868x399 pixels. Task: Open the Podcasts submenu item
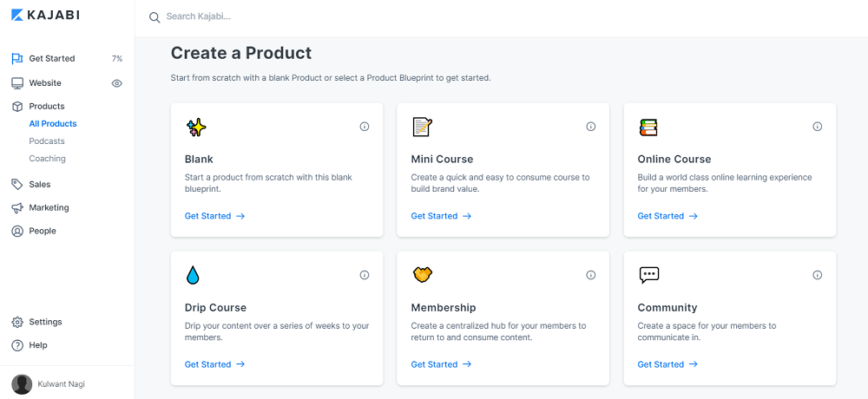[47, 141]
